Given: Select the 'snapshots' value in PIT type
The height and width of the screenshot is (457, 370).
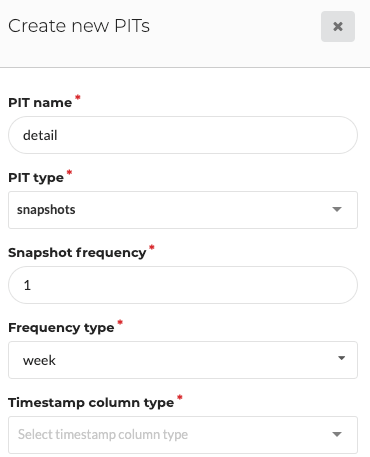Looking at the screenshot, I should coord(46,210).
